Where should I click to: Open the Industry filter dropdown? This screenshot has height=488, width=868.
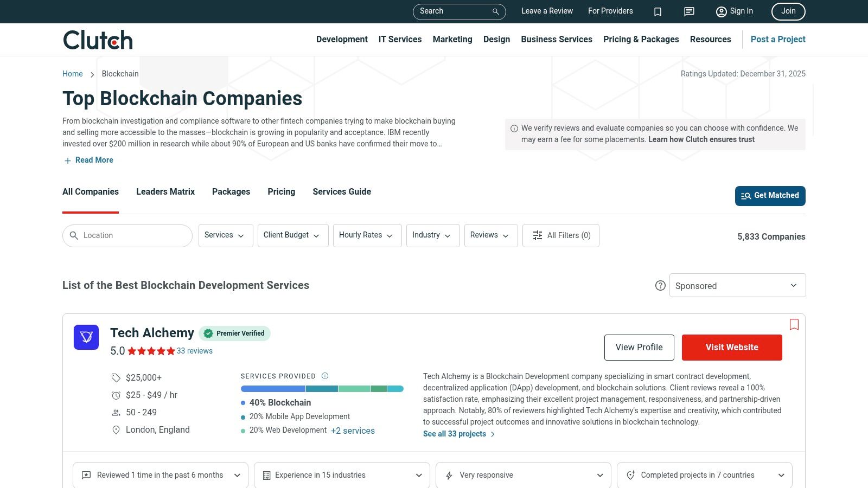tap(433, 235)
